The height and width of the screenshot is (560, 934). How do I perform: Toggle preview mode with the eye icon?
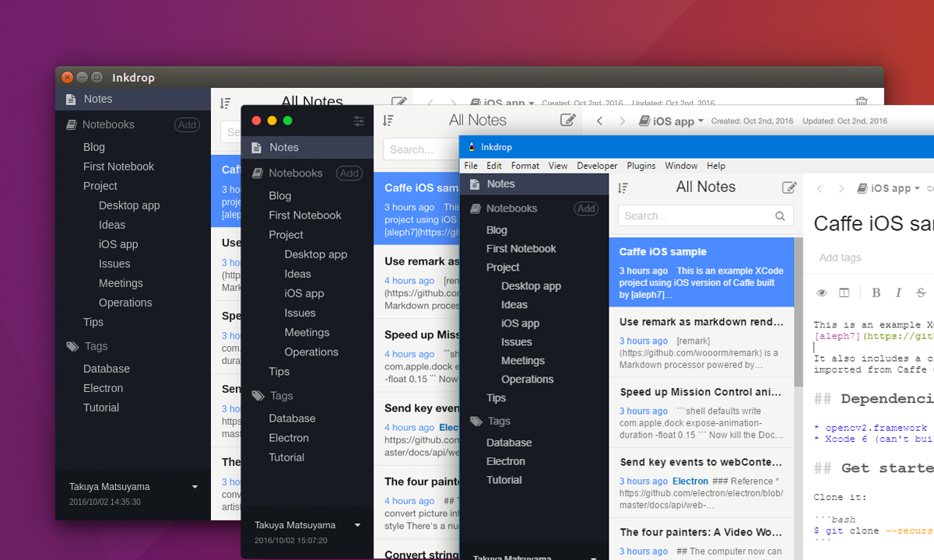click(x=822, y=293)
